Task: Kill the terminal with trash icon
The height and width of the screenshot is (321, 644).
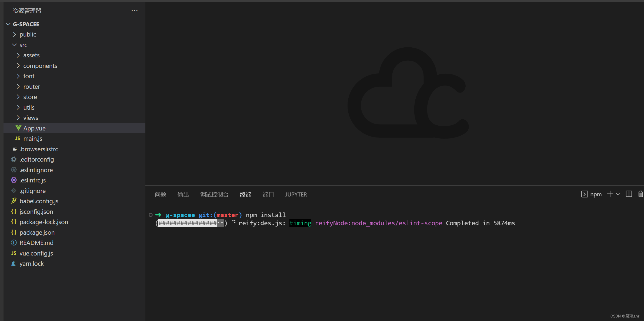Action: (x=640, y=194)
